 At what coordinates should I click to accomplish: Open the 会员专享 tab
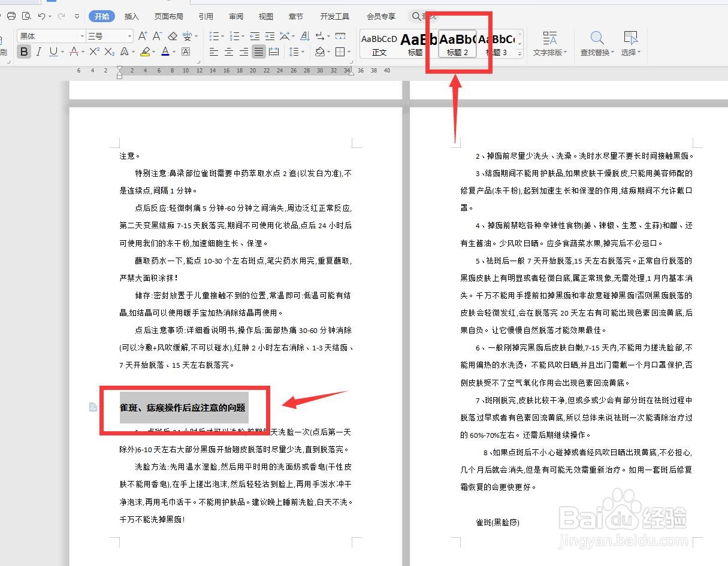(x=381, y=16)
